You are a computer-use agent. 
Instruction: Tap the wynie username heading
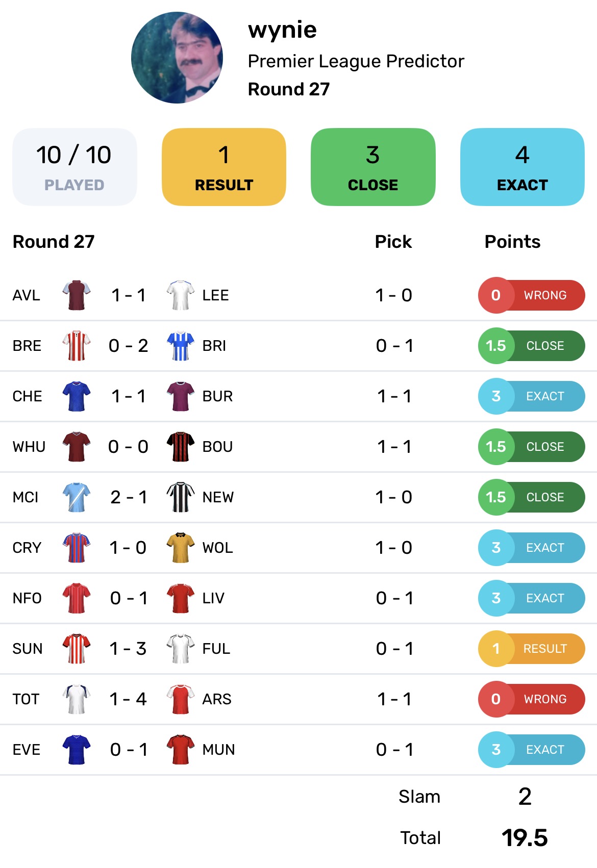coord(282,30)
